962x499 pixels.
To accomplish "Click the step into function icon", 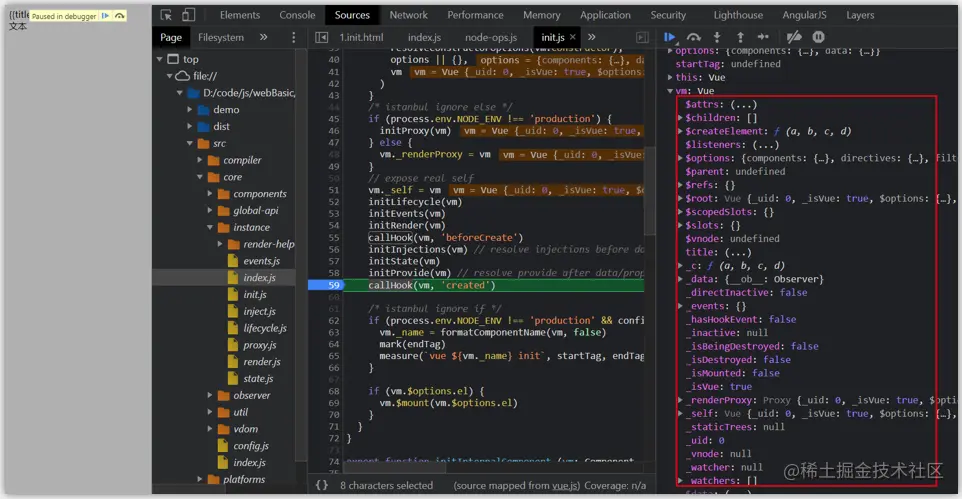I will click(x=717, y=37).
